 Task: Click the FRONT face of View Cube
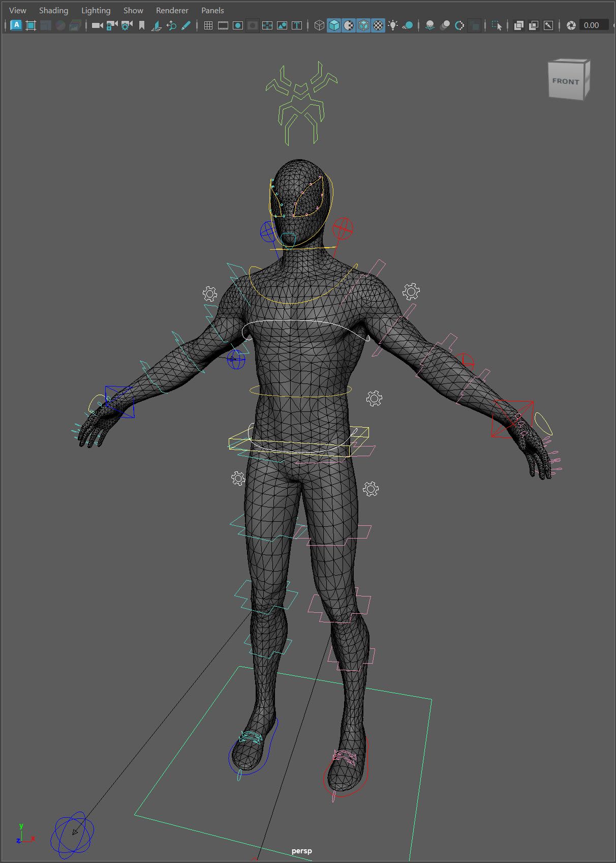565,81
